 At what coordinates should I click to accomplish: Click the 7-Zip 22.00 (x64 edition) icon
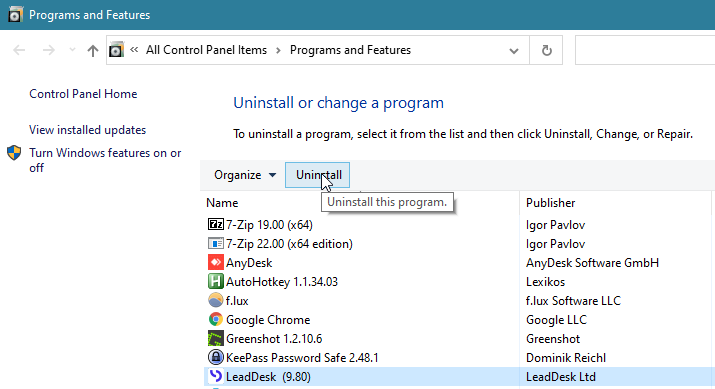coord(216,244)
